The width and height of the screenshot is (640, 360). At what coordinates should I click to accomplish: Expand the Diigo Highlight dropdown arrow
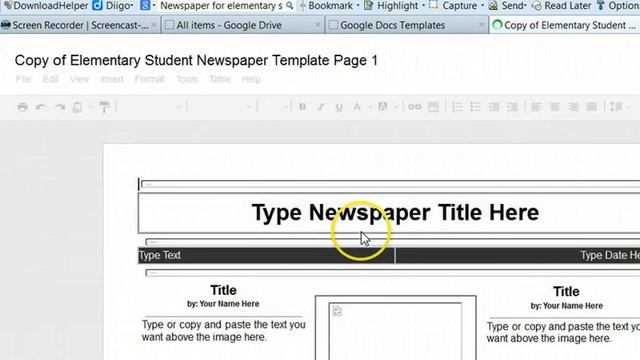click(423, 6)
